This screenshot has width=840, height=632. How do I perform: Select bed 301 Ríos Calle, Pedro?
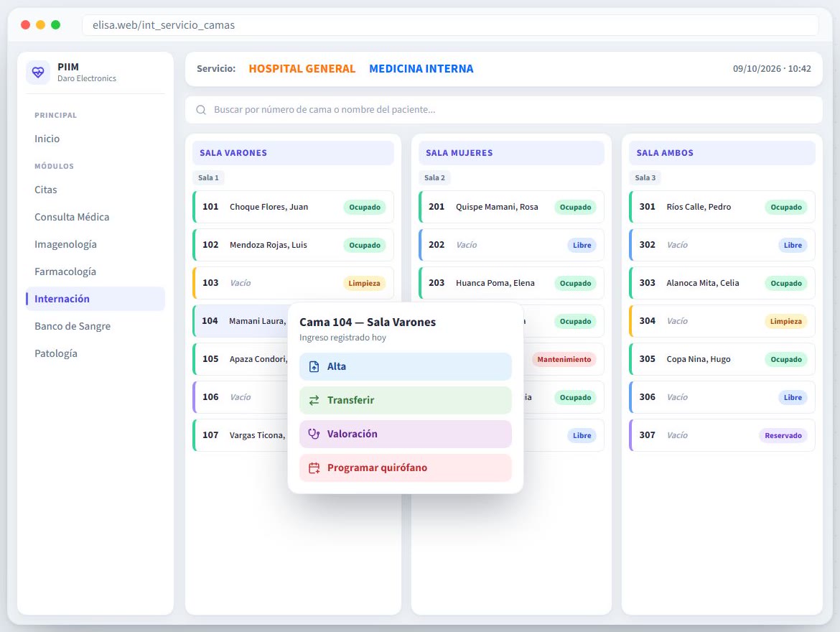click(722, 207)
